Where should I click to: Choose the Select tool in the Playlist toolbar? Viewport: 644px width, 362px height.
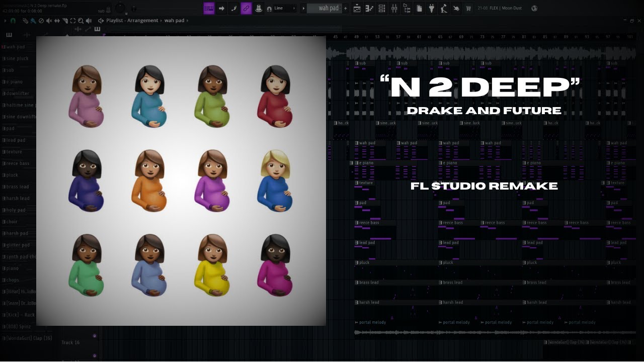(73, 21)
